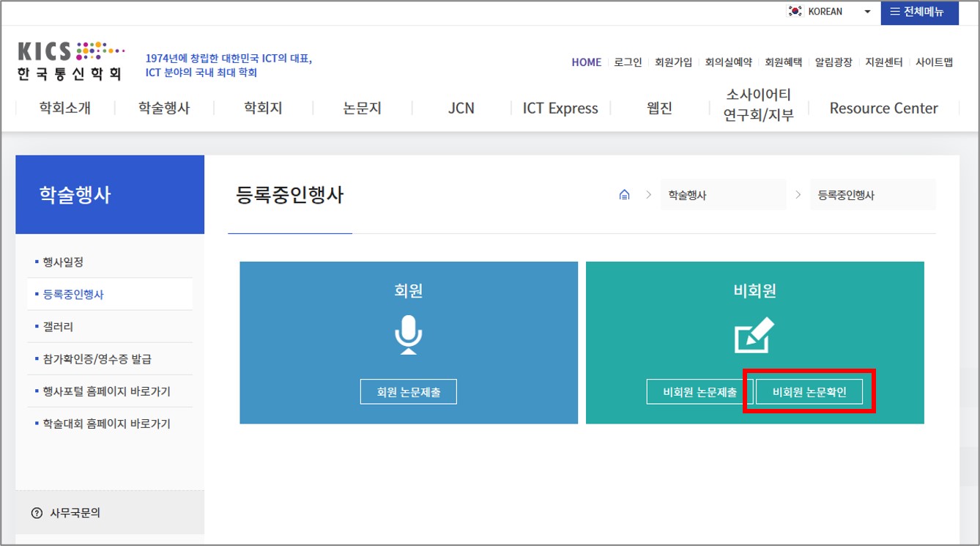This screenshot has height=546, width=980.
Task: Open the 전체메뉴 hamburger menu
Action: [918, 12]
